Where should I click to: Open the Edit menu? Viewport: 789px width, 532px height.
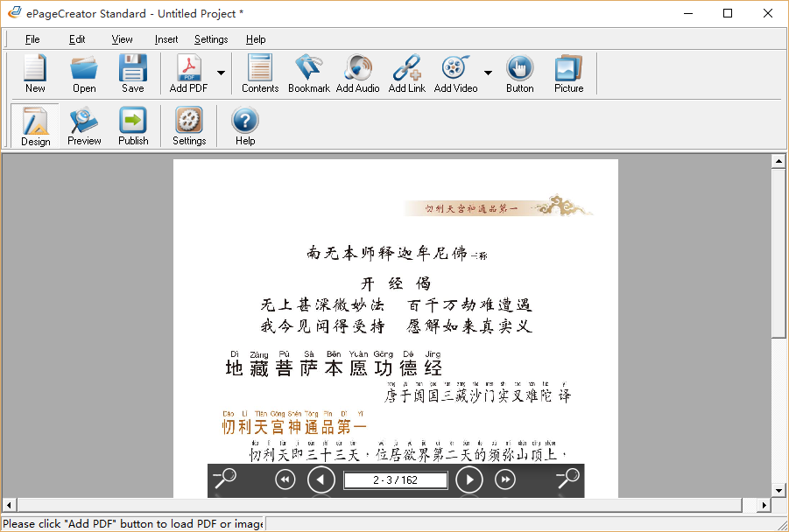[77, 39]
